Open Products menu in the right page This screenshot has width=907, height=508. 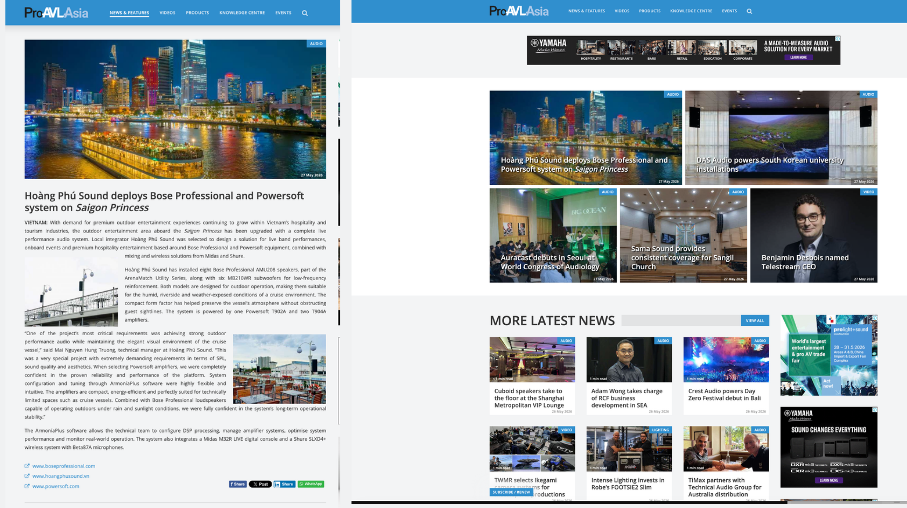[650, 11]
